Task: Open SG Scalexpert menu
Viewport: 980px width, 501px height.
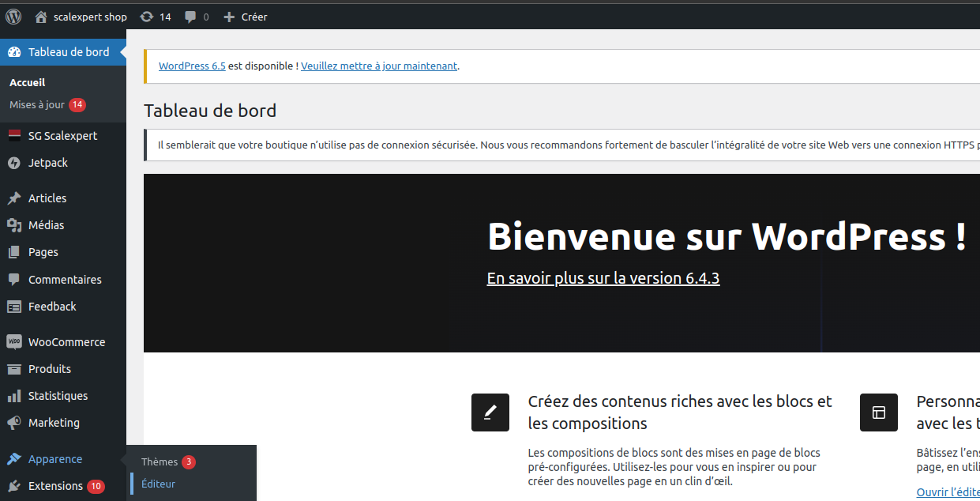Action: point(63,136)
